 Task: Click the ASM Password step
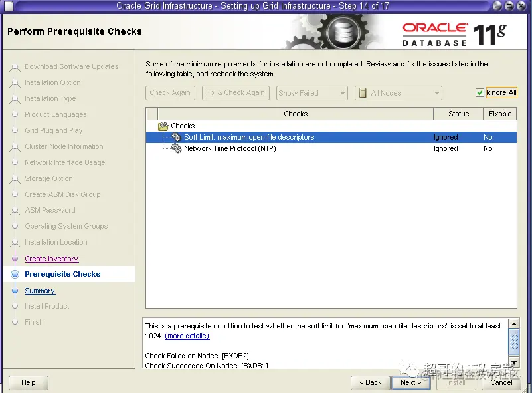point(50,210)
